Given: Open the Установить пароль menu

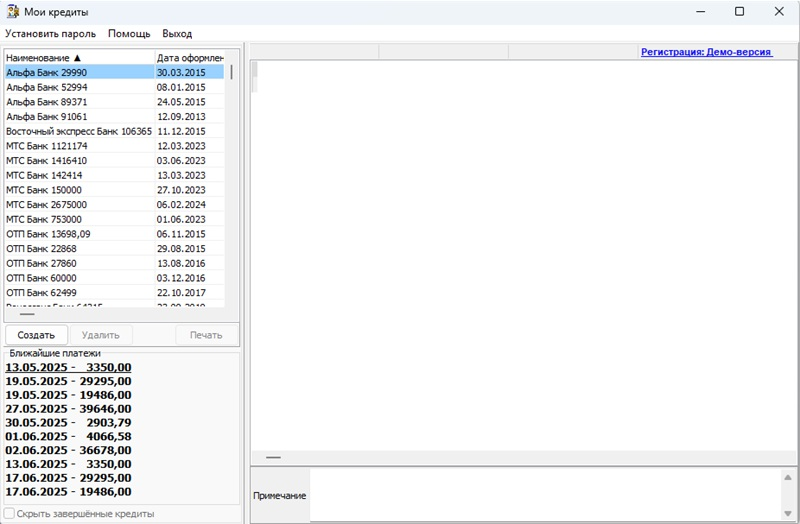Looking at the screenshot, I should 51,34.
